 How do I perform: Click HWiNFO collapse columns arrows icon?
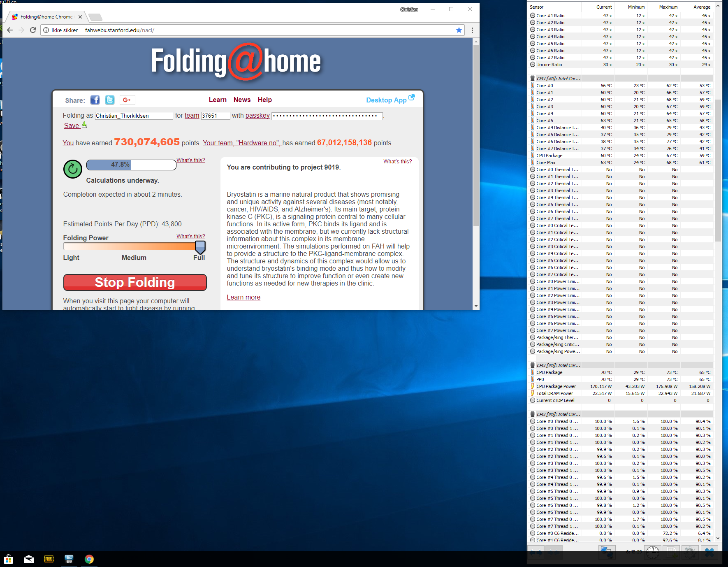tap(554, 552)
